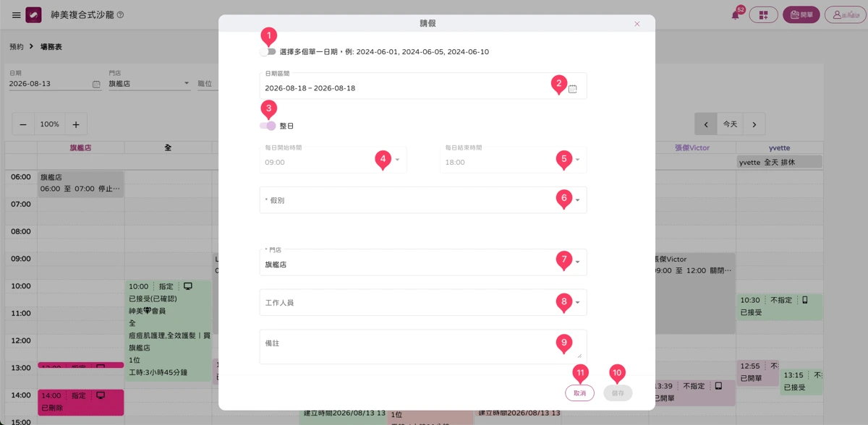Open 14:00 指定 已刪除 appointment
Screen dimensions: 868x425
tap(81, 403)
